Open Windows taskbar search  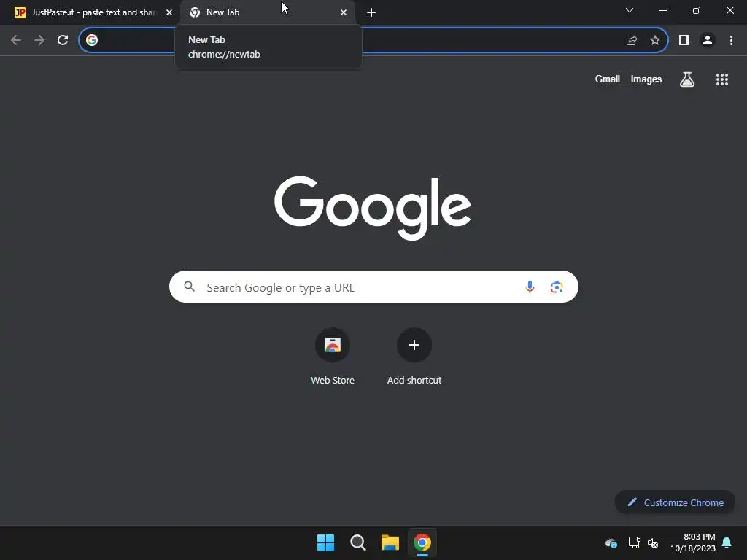click(357, 542)
